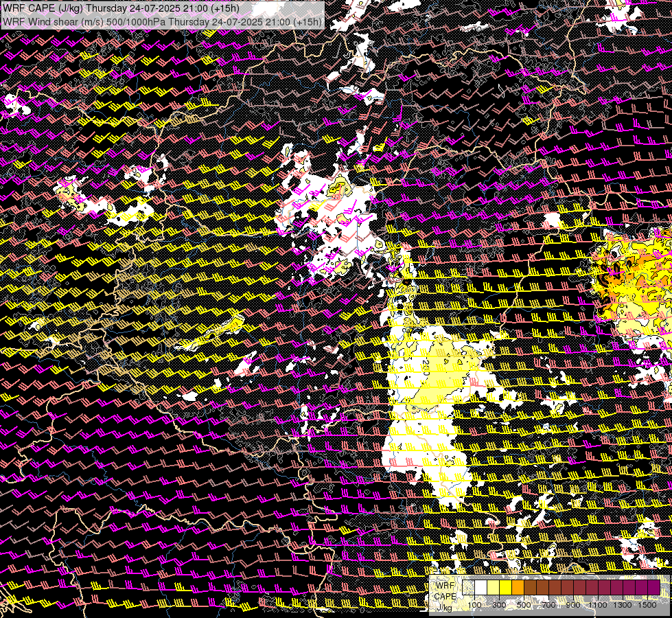Select the dotted pattern swatch in the CAPE legend
Screen dimensions: 672x618
(468, 587)
